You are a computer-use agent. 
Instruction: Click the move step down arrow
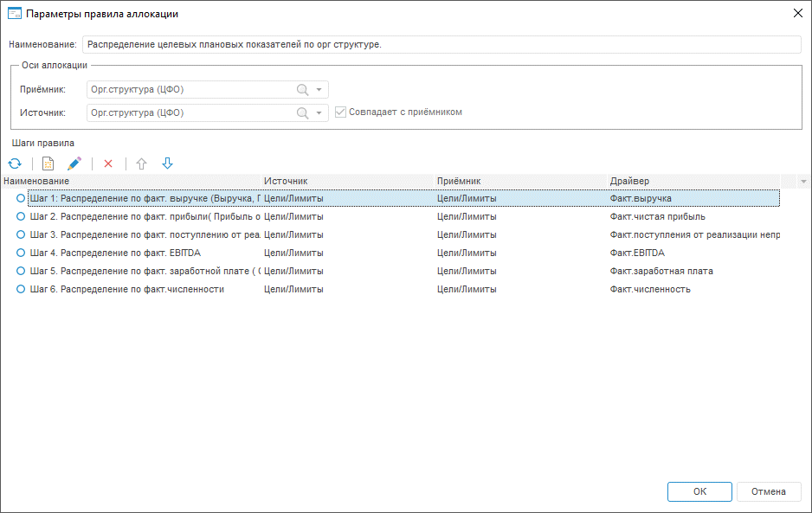(x=167, y=164)
